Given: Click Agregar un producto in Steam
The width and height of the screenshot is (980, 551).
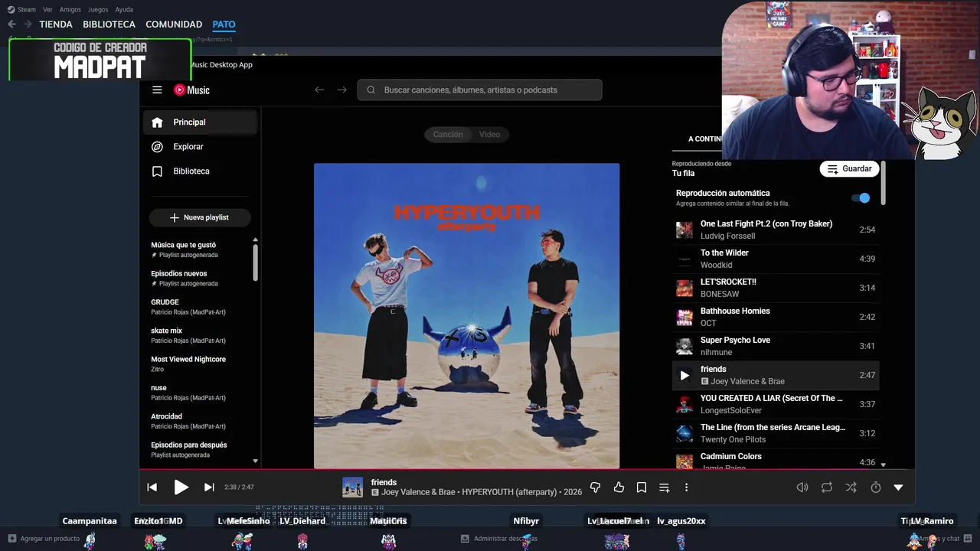Looking at the screenshot, I should pyautogui.click(x=44, y=539).
